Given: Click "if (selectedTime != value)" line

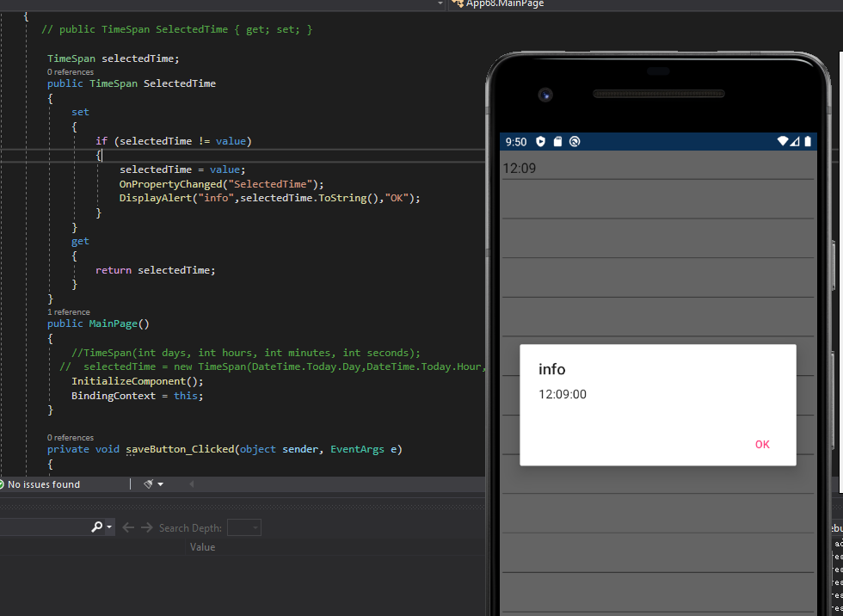Looking at the screenshot, I should pos(174,141).
